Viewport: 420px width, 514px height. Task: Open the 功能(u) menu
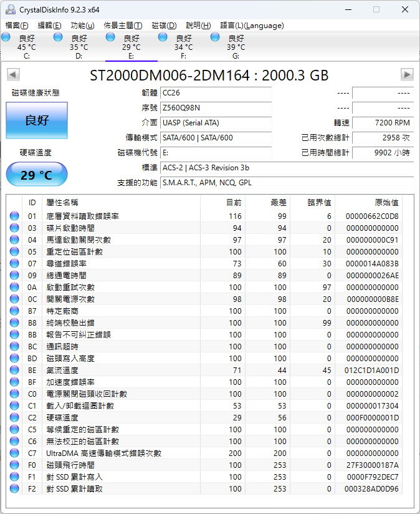82,25
